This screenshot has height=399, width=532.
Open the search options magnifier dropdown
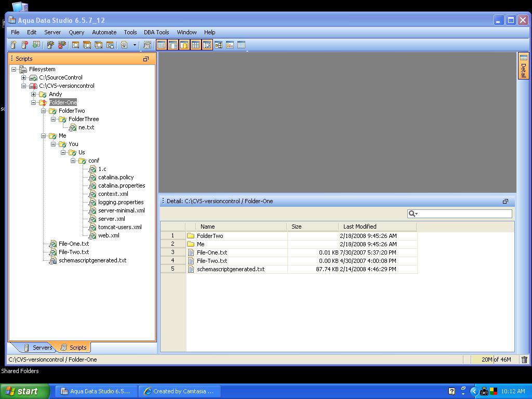(413, 214)
